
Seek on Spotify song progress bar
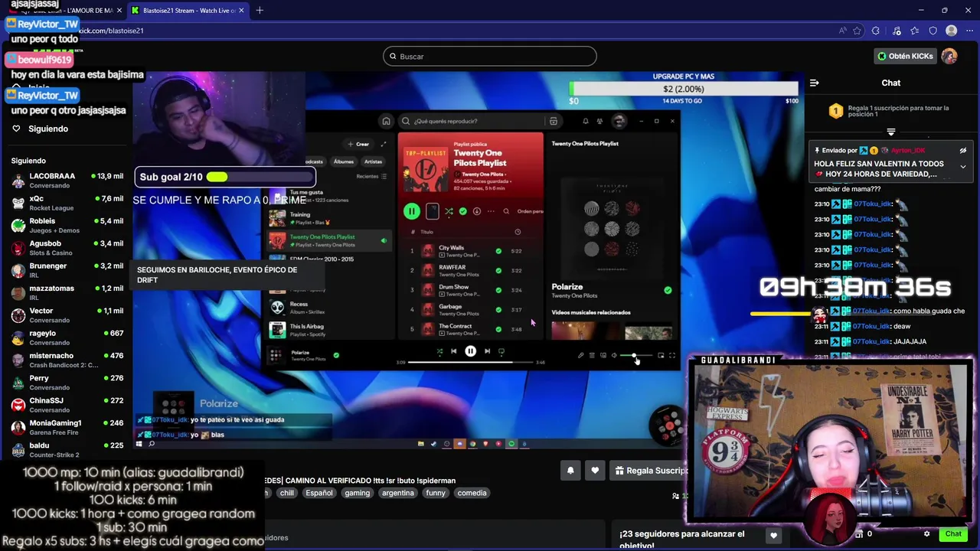pyautogui.click(x=470, y=362)
